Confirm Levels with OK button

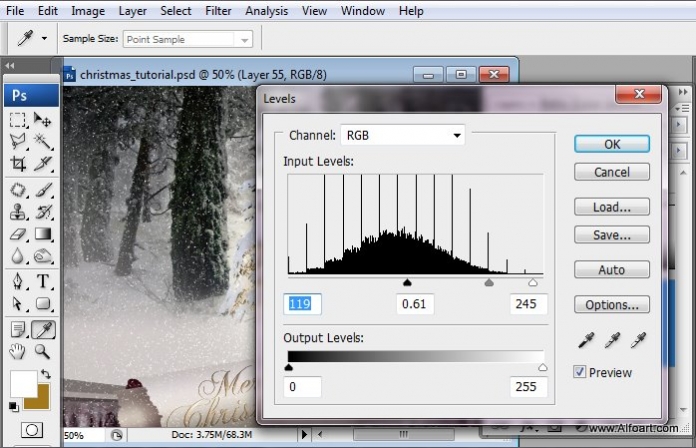pos(612,144)
